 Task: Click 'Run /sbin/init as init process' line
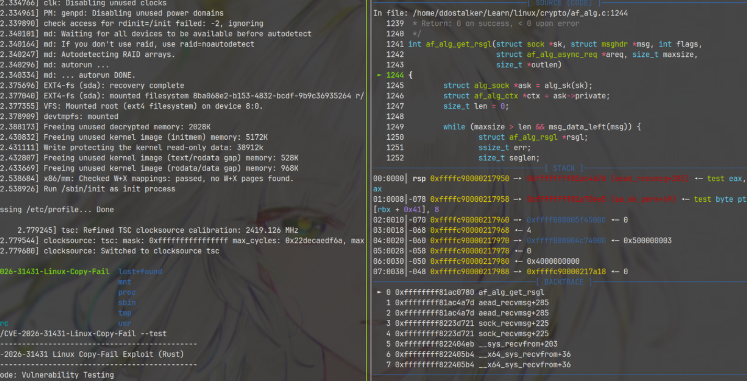pyautogui.click(x=88, y=189)
